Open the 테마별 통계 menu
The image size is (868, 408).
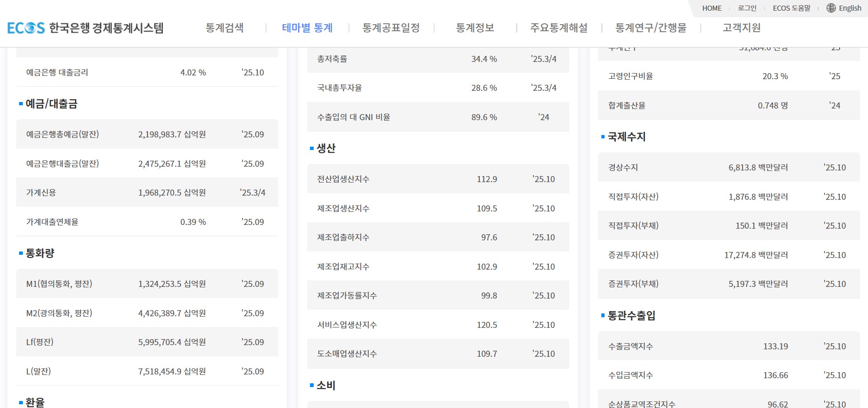(307, 28)
